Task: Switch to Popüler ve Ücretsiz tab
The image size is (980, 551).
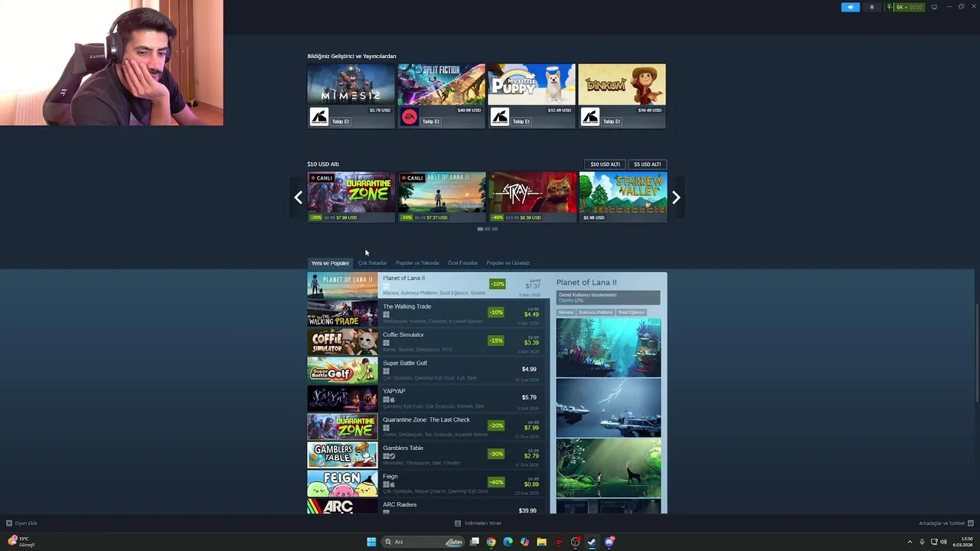Action: point(508,263)
